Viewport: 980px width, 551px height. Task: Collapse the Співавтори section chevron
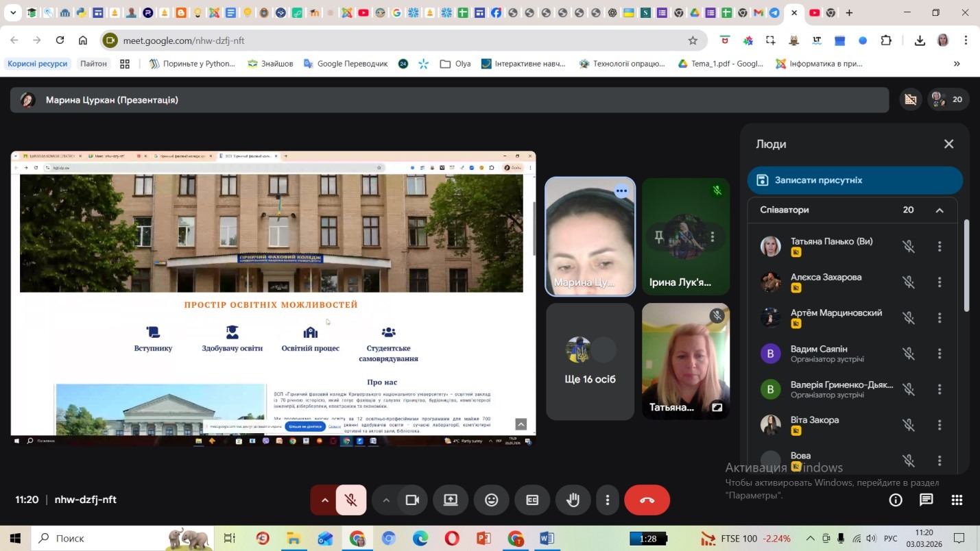click(x=940, y=210)
